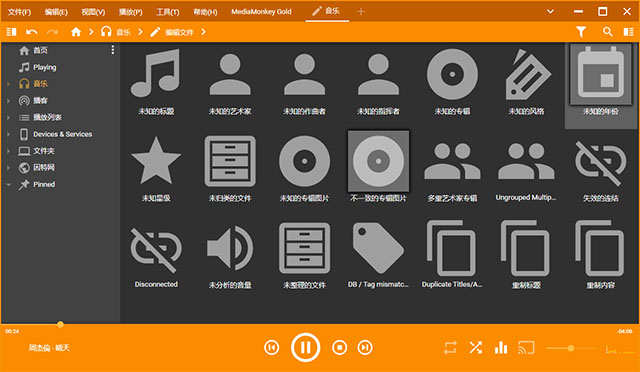
Task: Click the search magnifier icon
Action: (607, 32)
